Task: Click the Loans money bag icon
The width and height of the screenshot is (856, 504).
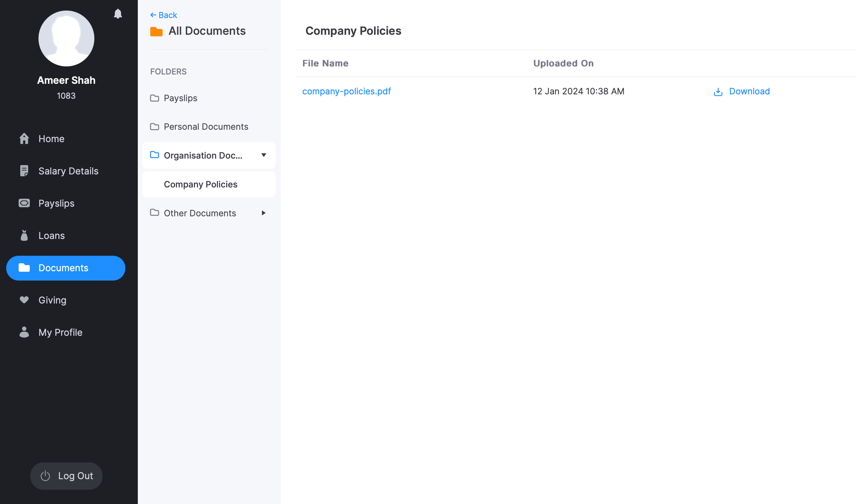Action: click(24, 235)
